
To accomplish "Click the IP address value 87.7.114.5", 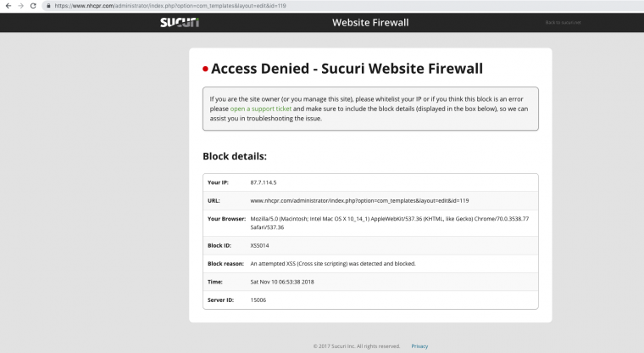I will pos(264,182).
